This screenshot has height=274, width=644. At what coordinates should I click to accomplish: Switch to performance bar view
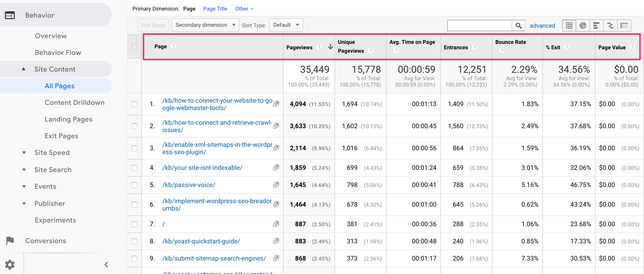(596, 25)
